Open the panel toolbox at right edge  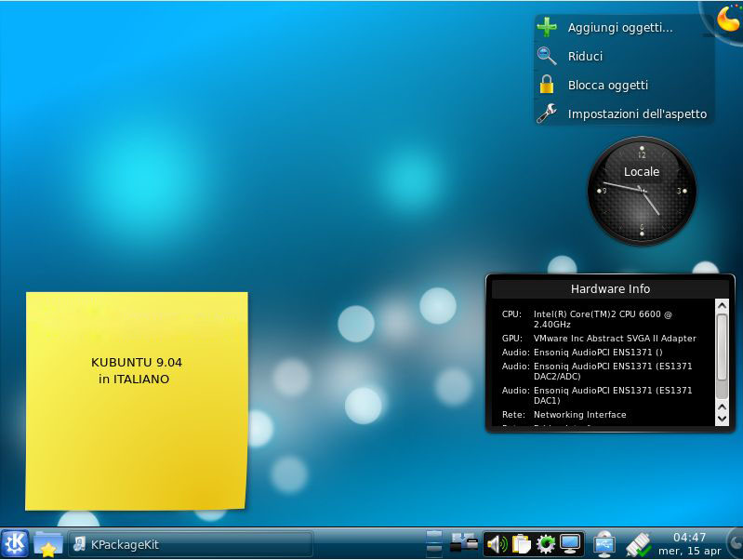[x=736, y=543]
